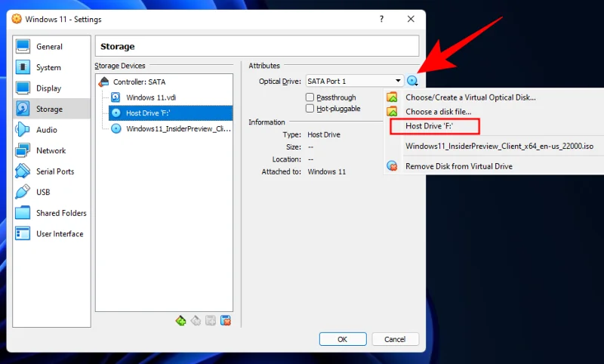Click the remove selected controller icon
The width and height of the screenshot is (604, 364).
196,320
